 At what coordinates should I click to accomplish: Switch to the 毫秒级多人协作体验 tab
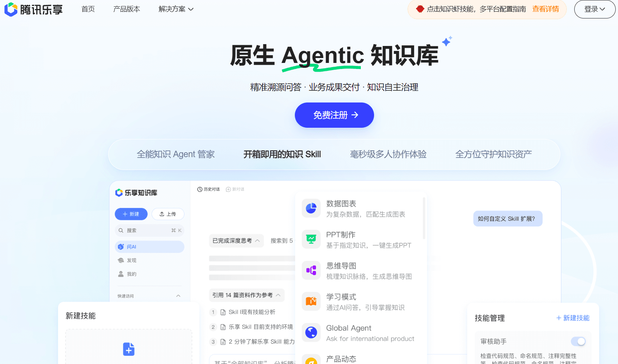388,154
